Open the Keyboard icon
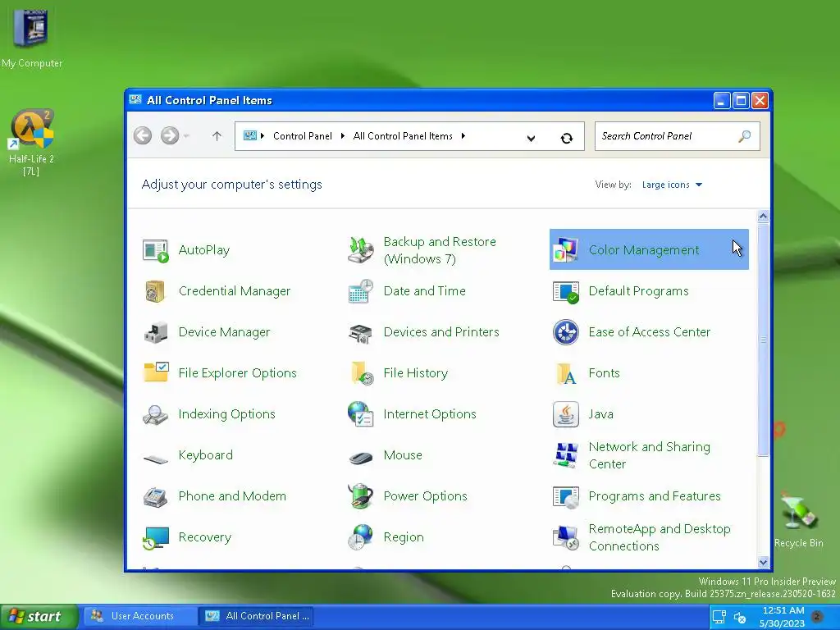The image size is (840, 630). click(x=155, y=459)
